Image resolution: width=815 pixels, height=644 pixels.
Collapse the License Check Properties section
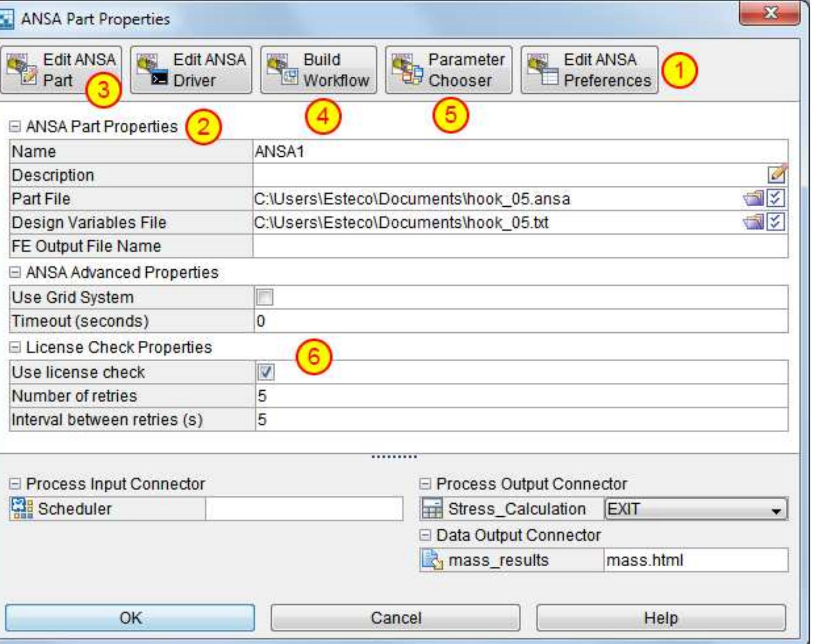[x=15, y=347]
